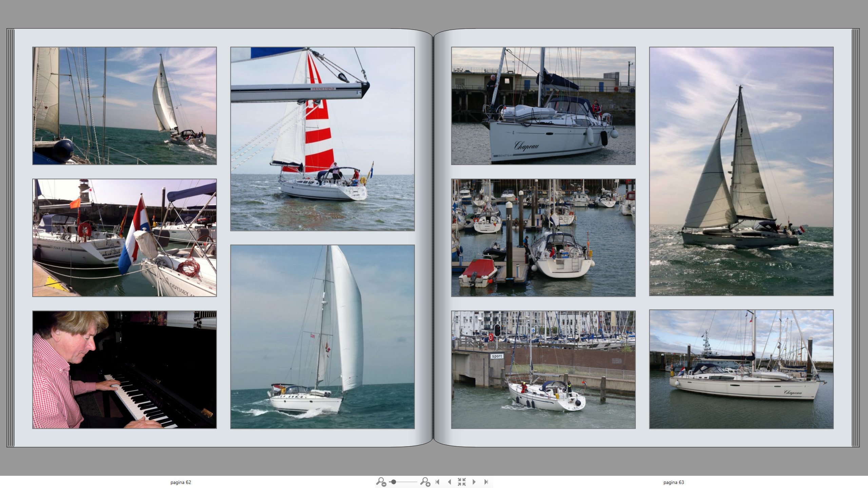Click the zoom out magnifier icon
This screenshot has height=488, width=868.
tap(381, 482)
